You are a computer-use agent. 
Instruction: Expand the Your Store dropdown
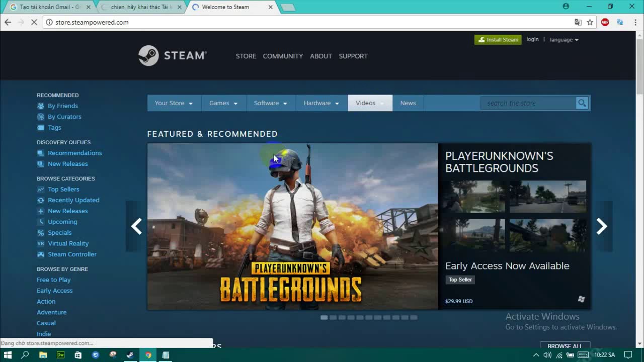pos(174,103)
